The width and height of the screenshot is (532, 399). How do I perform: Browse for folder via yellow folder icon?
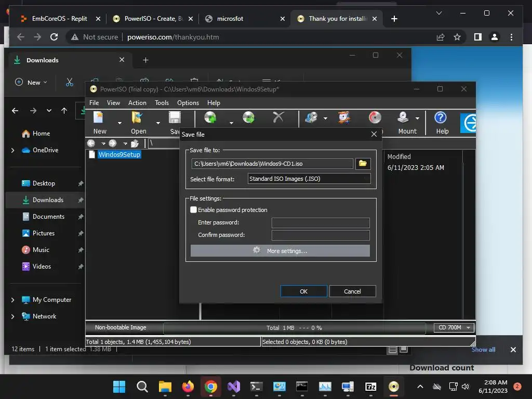363,164
